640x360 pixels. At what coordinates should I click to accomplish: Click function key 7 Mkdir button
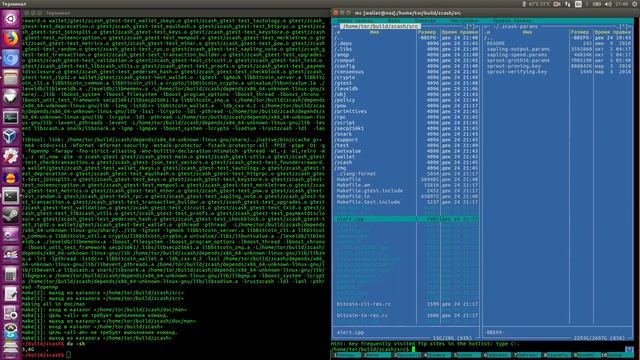click(x=527, y=356)
